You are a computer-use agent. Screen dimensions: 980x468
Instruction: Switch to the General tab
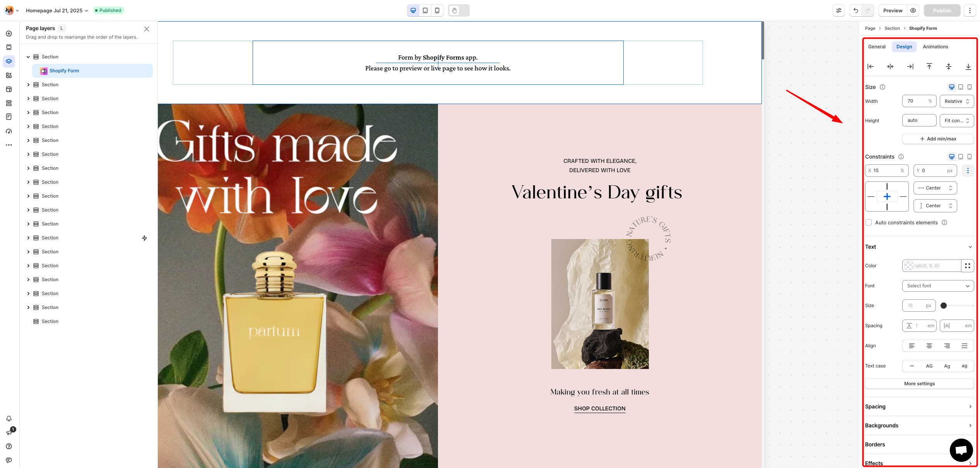pos(876,47)
